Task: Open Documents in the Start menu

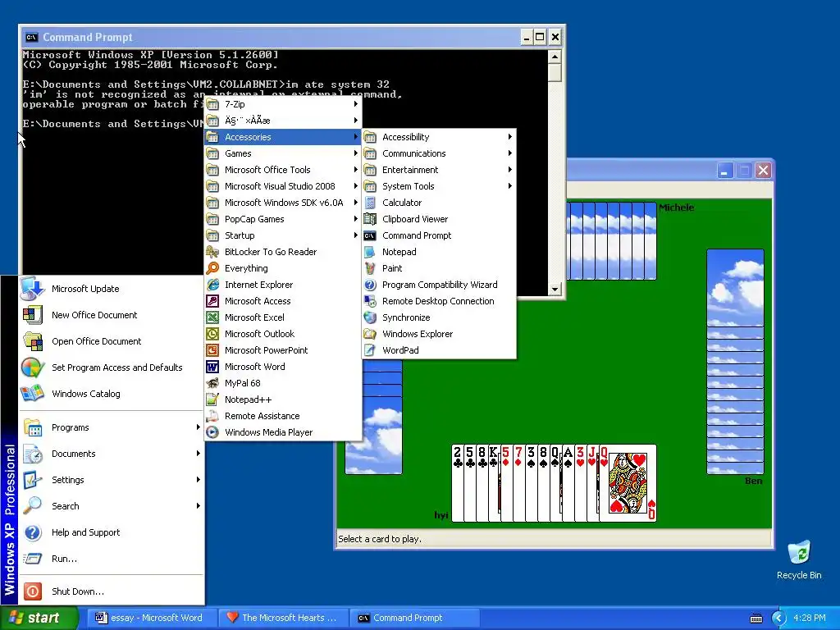Action: [x=112, y=454]
